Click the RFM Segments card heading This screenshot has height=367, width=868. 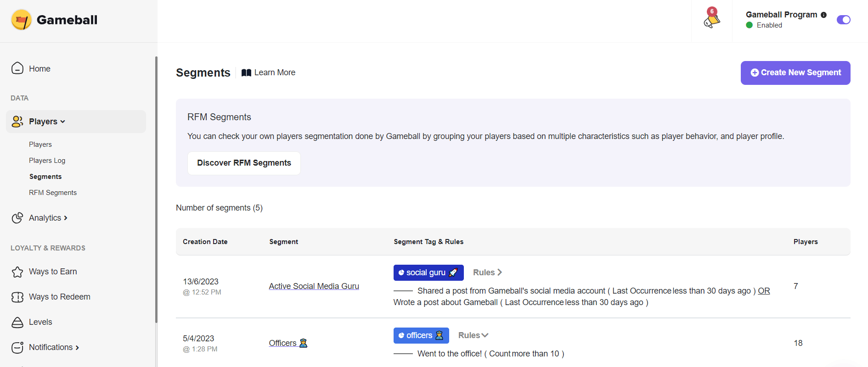pos(219,117)
